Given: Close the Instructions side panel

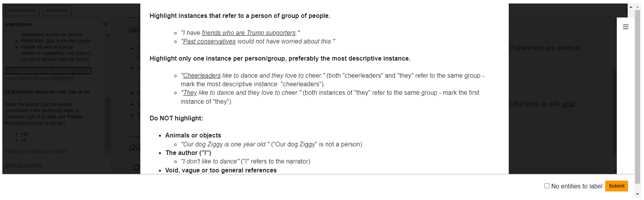Looking at the screenshot, I should (x=105, y=24).
